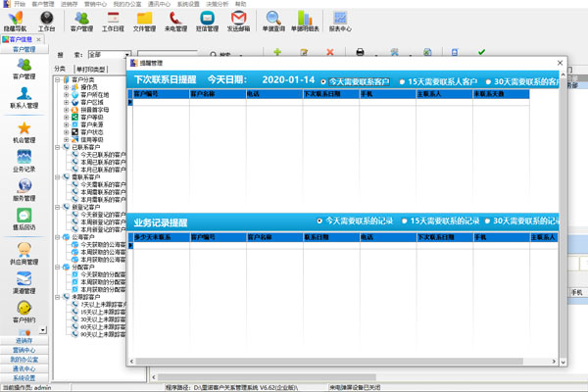Click the main window's bottom horizontal scrollbar
588x392 pixels.
[x=267, y=376]
